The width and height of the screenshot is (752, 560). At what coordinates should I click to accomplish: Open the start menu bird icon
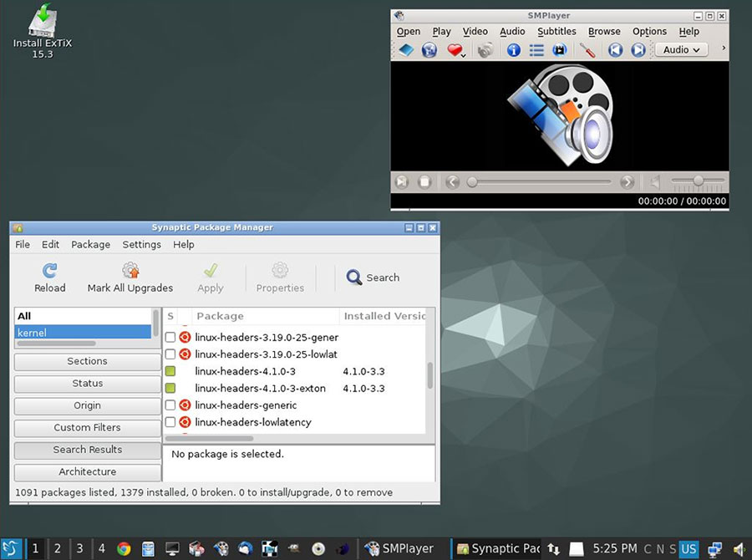click(11, 548)
